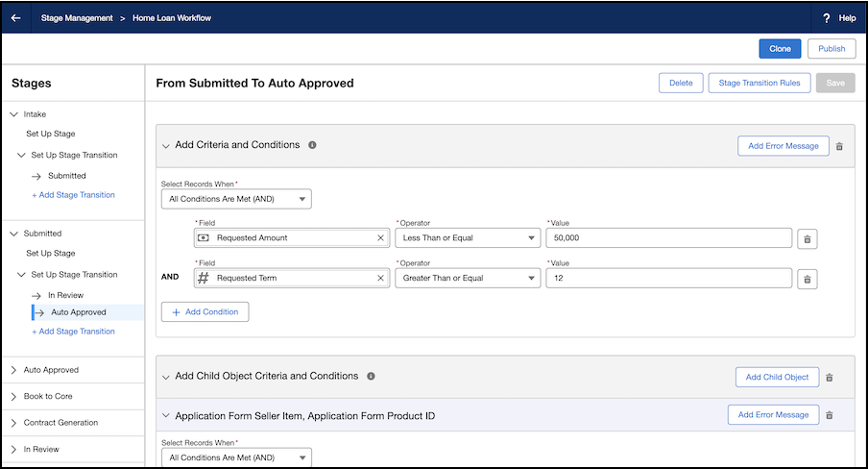Open the first Select Records When dropdown
Viewport: 868px width, 469px height.
pos(236,199)
